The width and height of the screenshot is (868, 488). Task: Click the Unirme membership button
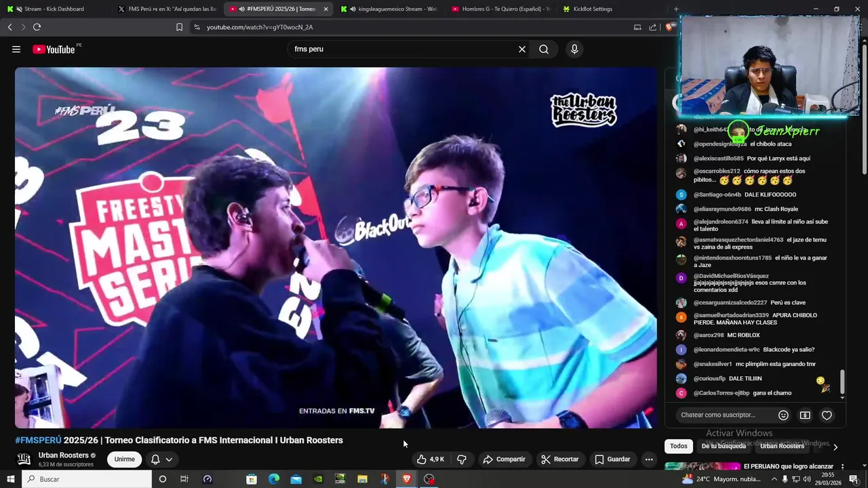tap(124, 460)
